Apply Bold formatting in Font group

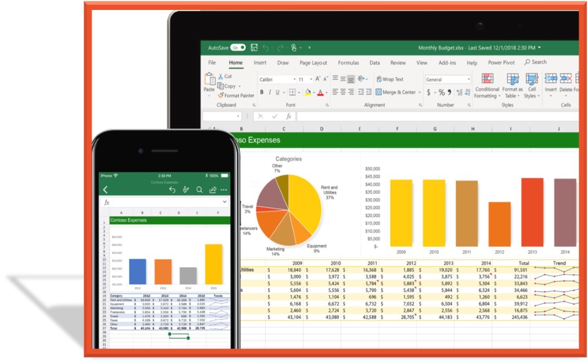261,92
